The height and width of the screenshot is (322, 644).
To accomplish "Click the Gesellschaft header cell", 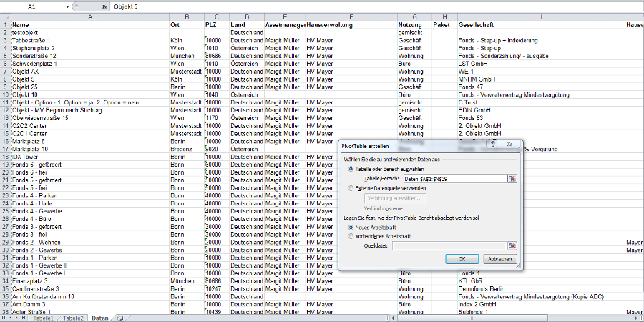I will tap(542, 25).
